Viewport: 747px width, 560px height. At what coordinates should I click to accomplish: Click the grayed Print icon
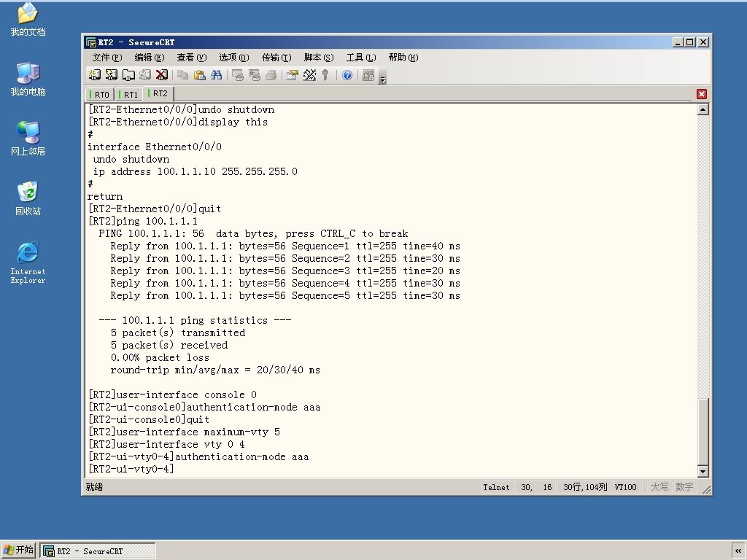tap(271, 75)
